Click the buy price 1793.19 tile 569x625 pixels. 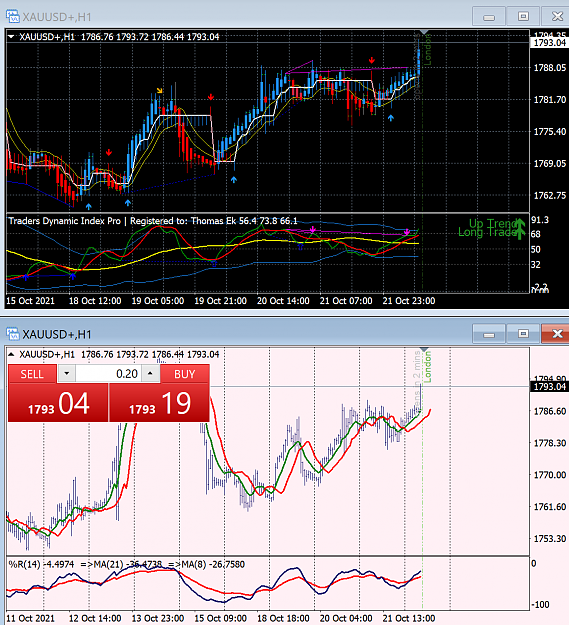(x=159, y=403)
